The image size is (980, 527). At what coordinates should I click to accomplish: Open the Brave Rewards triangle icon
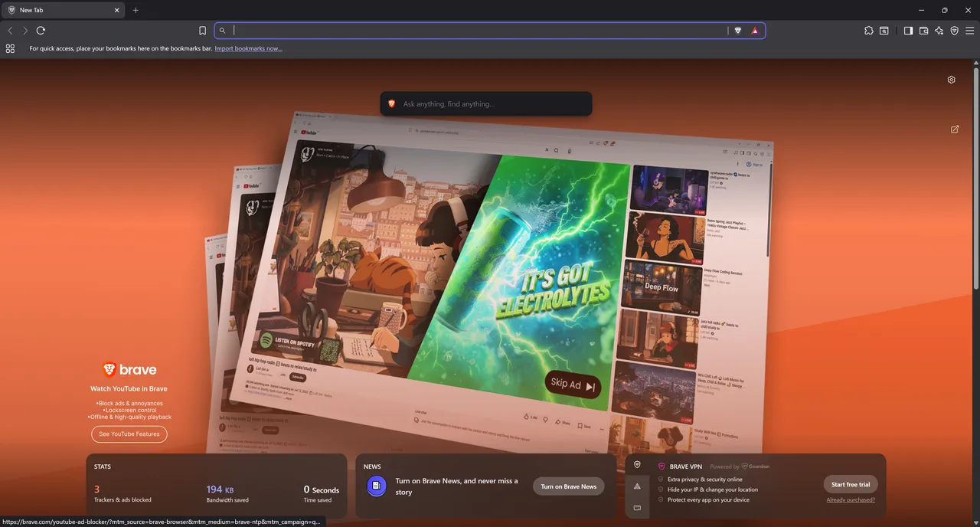tap(755, 31)
